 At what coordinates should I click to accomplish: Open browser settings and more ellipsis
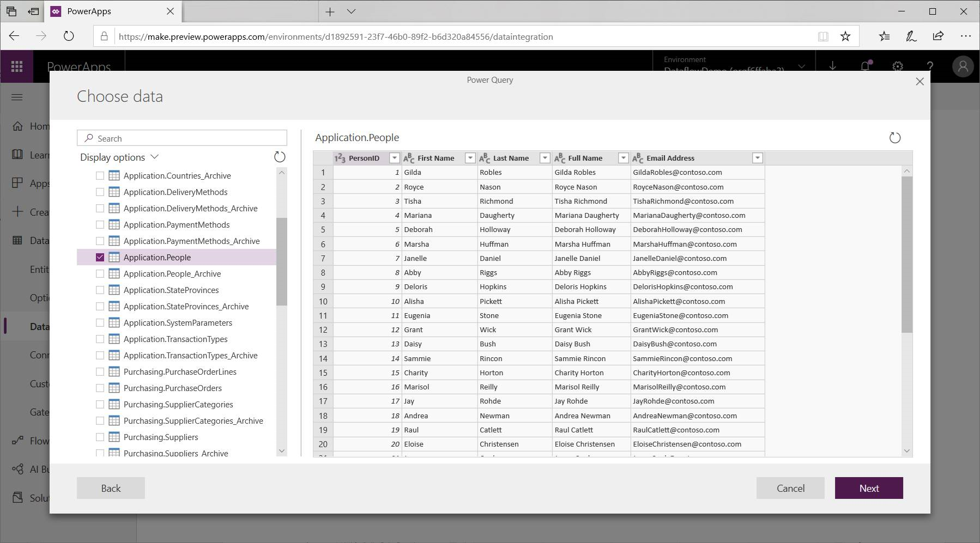pos(966,36)
